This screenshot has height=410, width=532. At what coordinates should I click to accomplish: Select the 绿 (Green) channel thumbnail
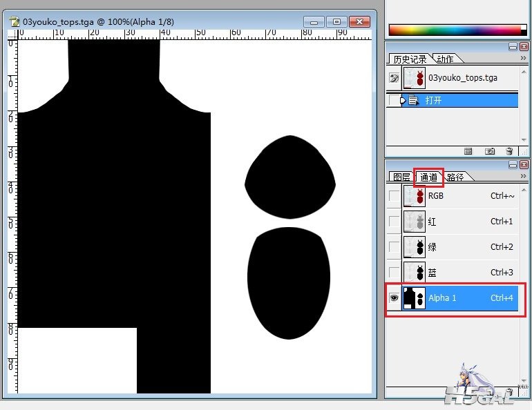(415, 247)
